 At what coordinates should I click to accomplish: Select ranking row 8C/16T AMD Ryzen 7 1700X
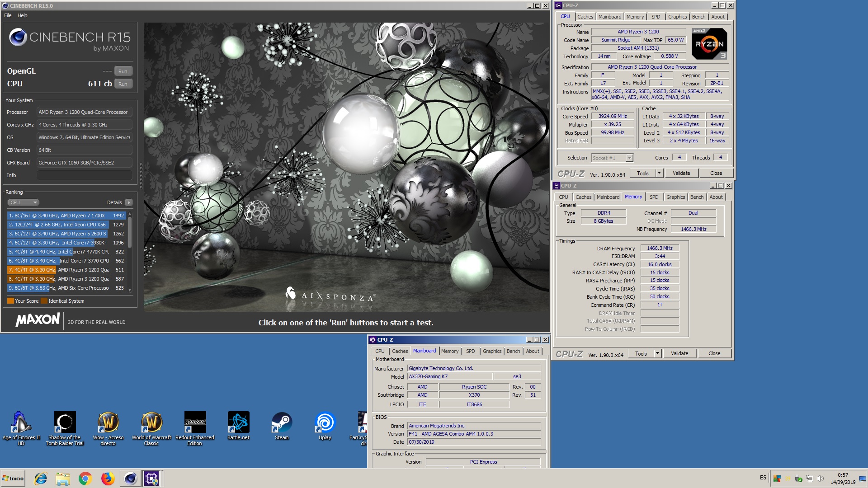pos(66,216)
